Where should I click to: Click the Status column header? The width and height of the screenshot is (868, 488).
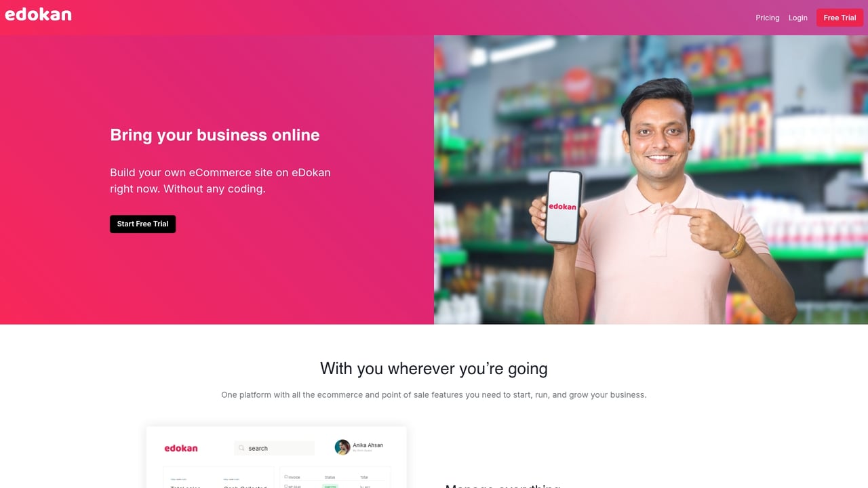tap(330, 477)
